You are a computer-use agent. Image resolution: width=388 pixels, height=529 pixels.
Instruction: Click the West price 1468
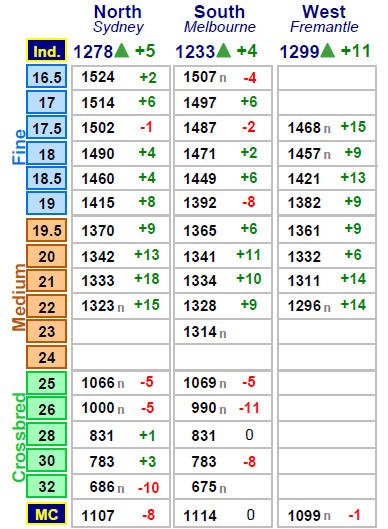tap(304, 128)
